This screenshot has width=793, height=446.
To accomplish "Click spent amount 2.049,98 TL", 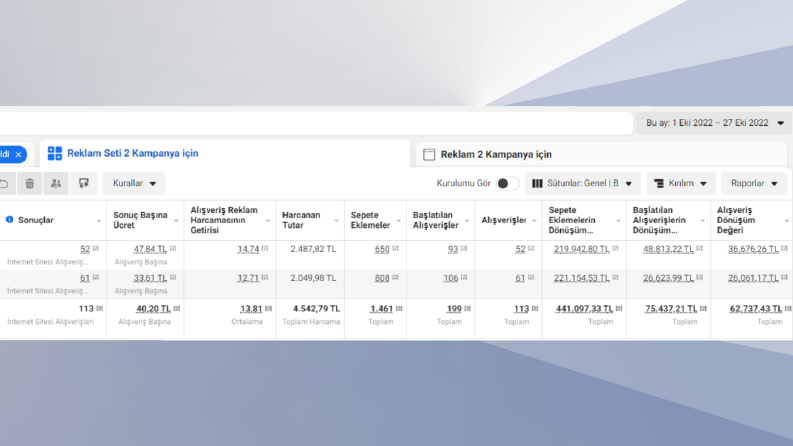I will [x=313, y=278].
